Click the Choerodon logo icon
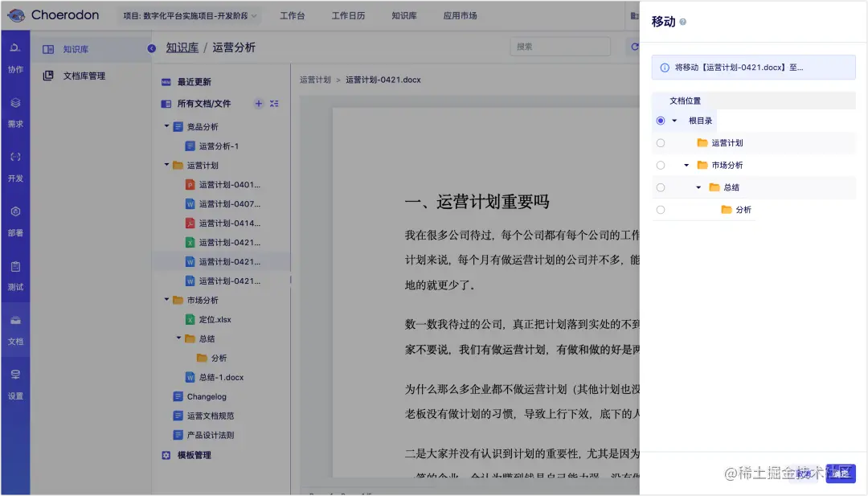Viewport: 868px width, 496px height. (x=16, y=15)
